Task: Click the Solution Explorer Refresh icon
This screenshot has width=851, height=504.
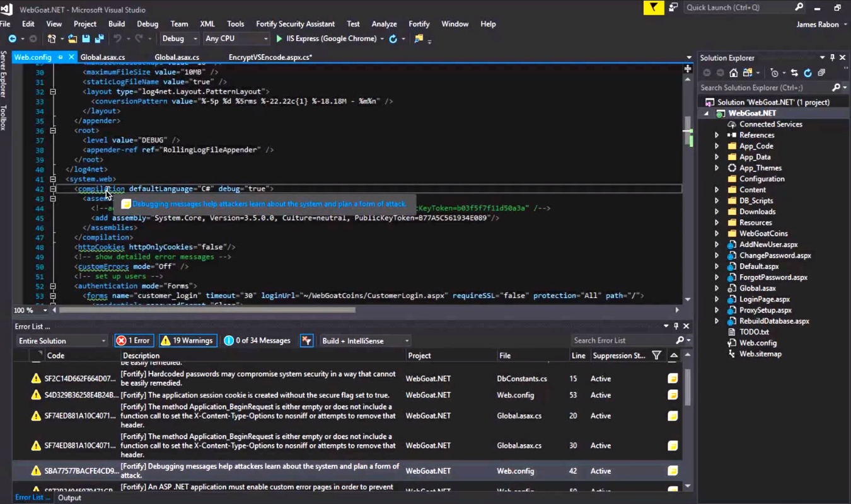Action: pos(808,73)
